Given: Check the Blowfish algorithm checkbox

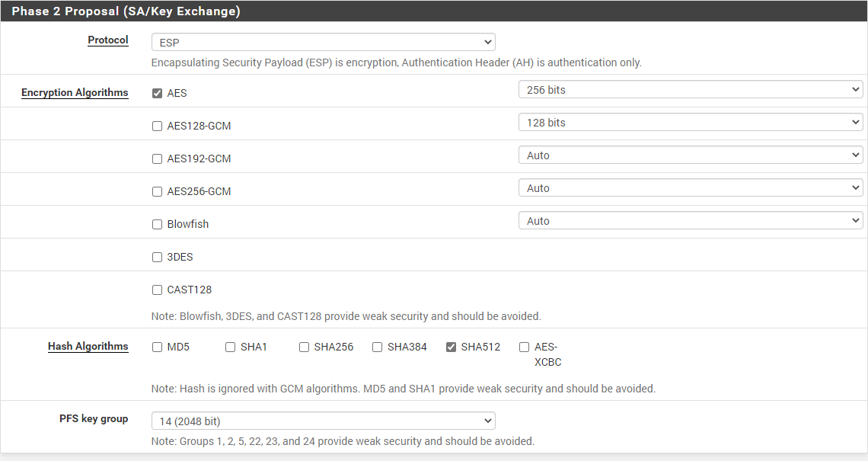Looking at the screenshot, I should (x=158, y=225).
